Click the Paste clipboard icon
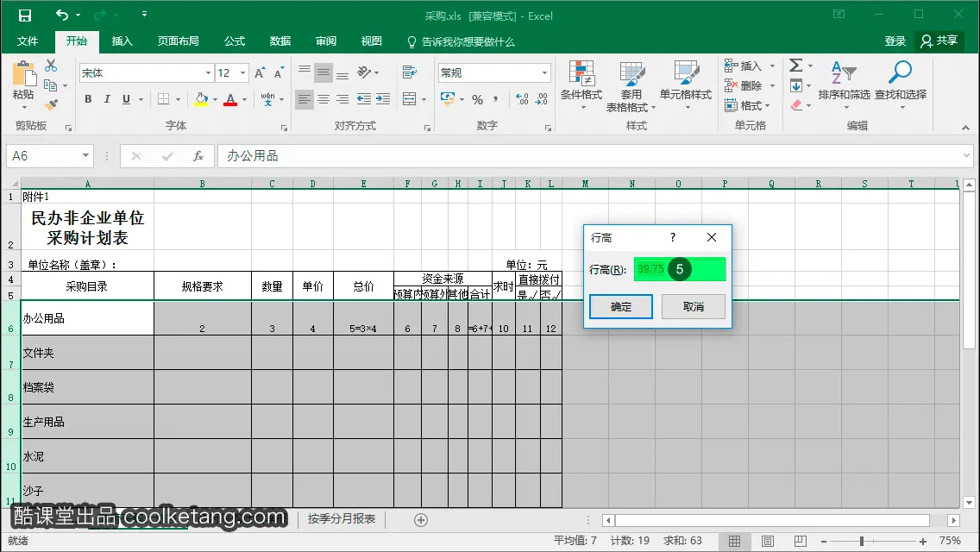This screenshot has width=980, height=552. tap(24, 74)
